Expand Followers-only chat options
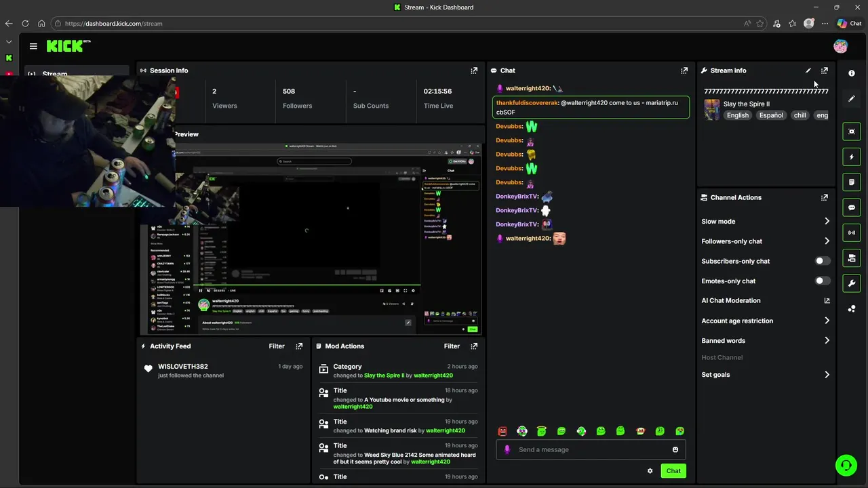 point(827,241)
